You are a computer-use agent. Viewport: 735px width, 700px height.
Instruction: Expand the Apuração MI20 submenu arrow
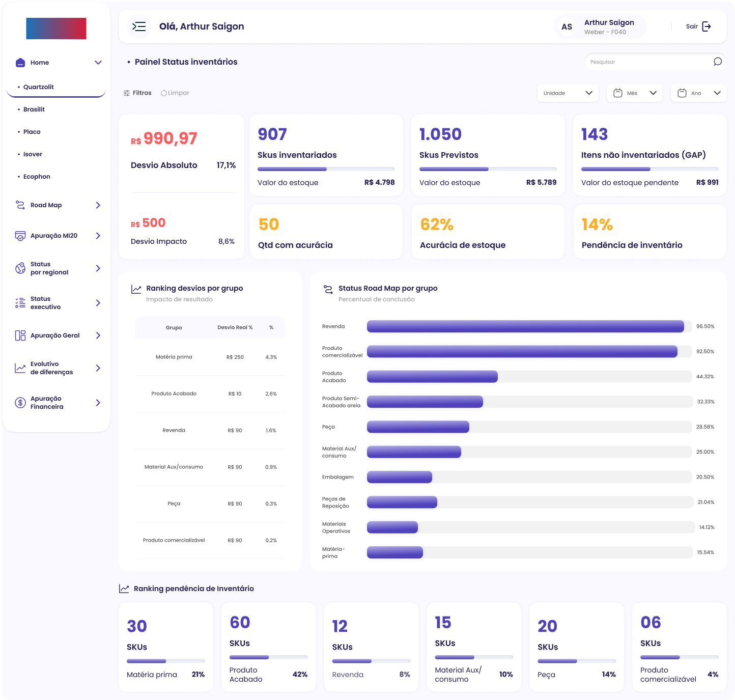click(98, 236)
